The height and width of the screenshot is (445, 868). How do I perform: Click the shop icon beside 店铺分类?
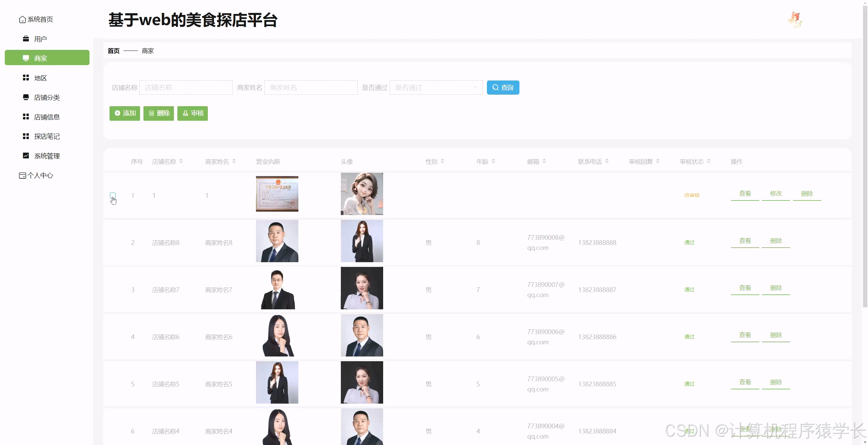(26, 97)
